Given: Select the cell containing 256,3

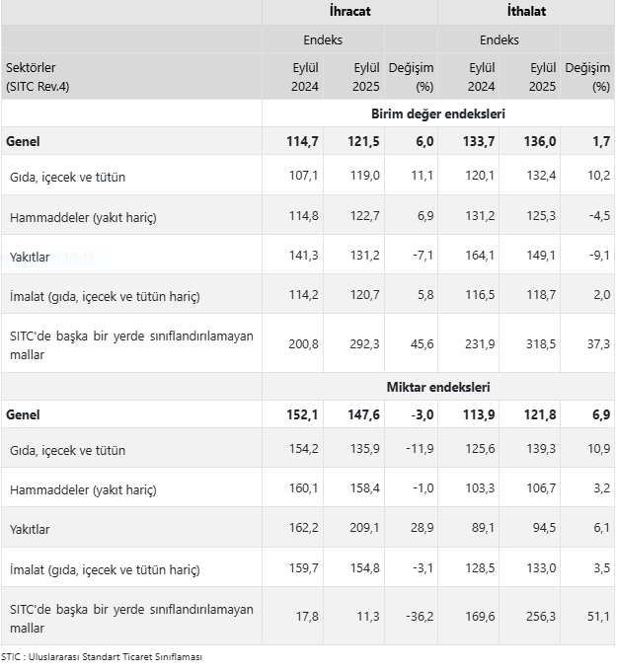Looking at the screenshot, I should (x=537, y=617).
